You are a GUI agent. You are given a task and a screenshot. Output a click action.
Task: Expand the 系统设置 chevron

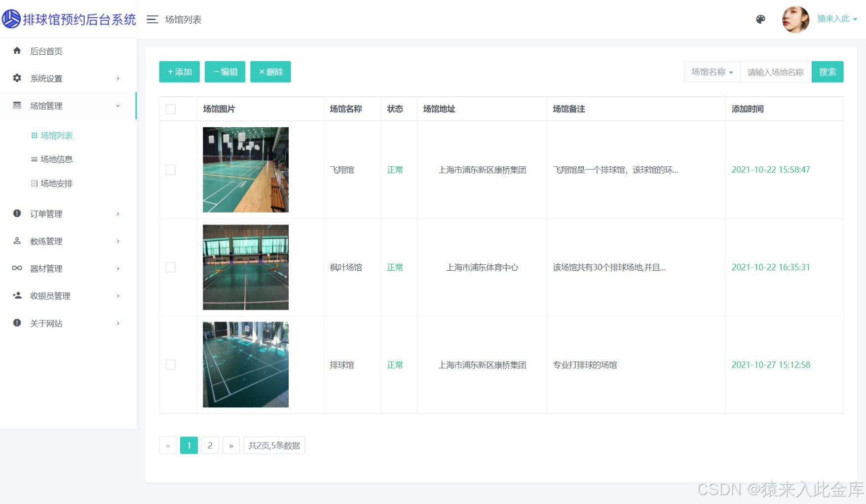(x=118, y=78)
